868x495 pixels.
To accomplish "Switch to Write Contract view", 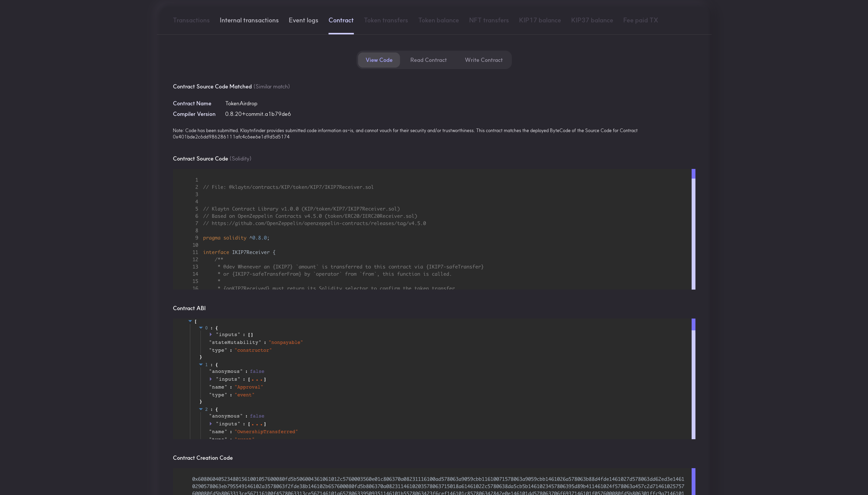I will coord(483,60).
